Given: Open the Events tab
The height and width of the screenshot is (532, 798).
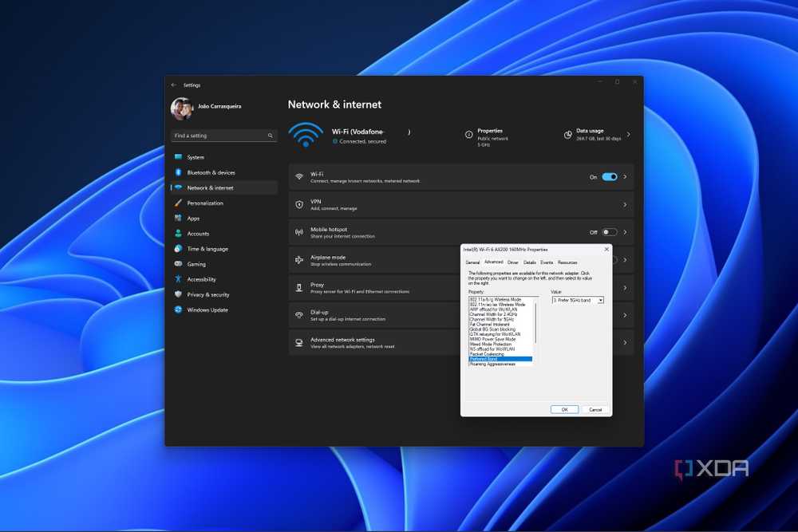Looking at the screenshot, I should 547,262.
